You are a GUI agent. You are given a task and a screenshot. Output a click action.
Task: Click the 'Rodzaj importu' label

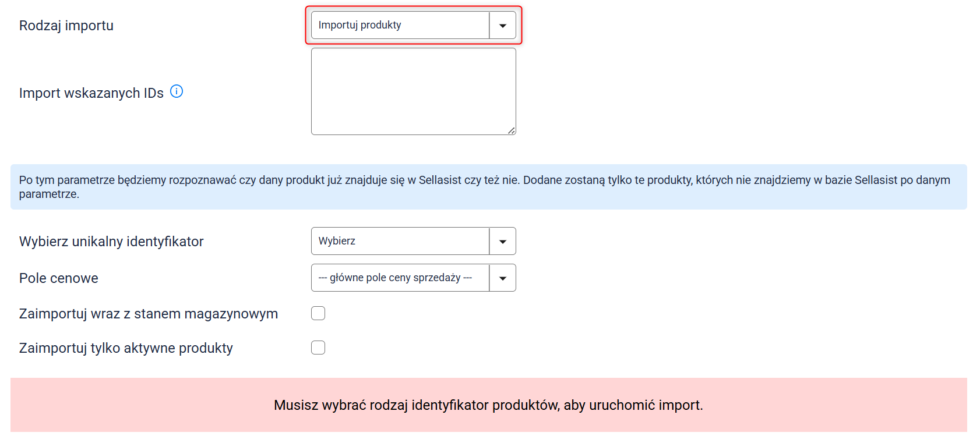66,26
